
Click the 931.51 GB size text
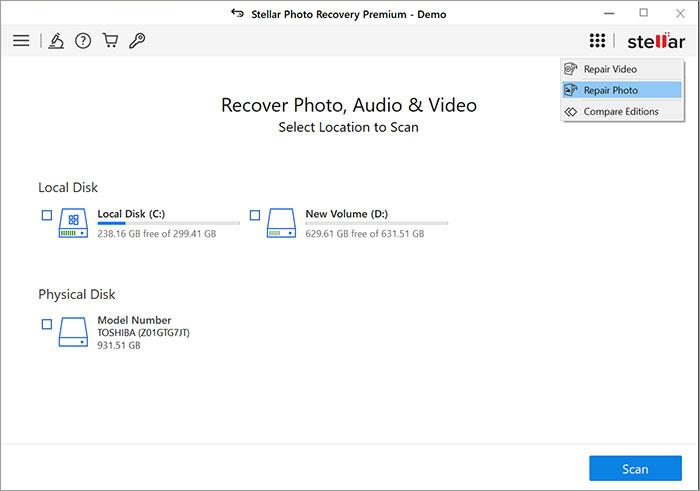coord(119,345)
